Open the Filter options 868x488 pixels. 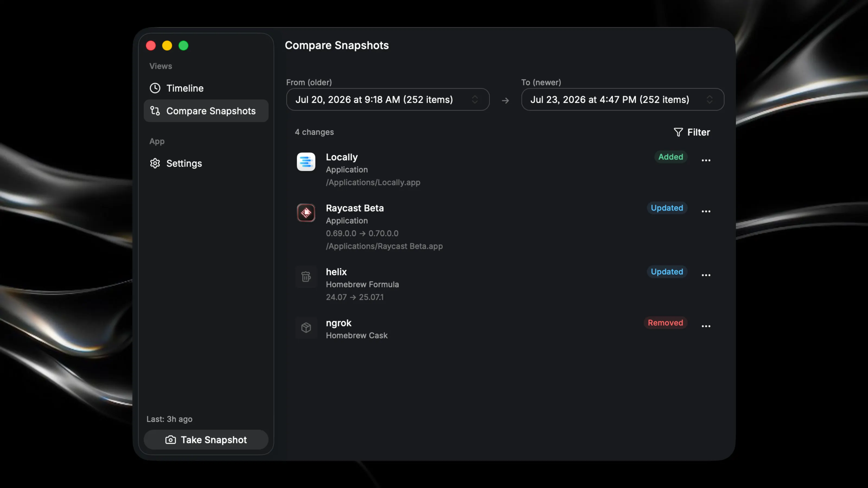[x=691, y=132]
